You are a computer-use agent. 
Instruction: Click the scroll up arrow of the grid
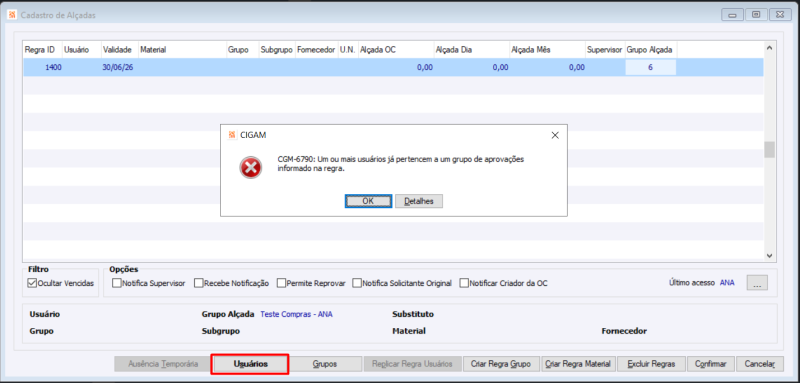(770, 47)
